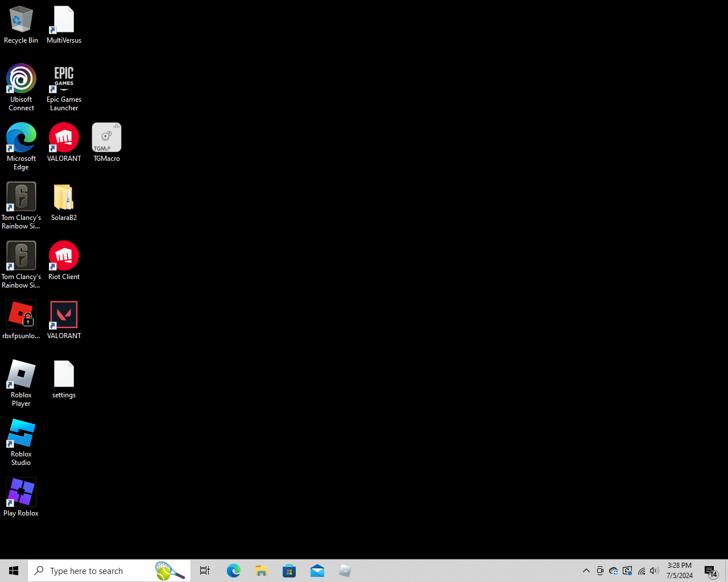
Task: Select the Roblox Player shortcut
Action: [21, 383]
